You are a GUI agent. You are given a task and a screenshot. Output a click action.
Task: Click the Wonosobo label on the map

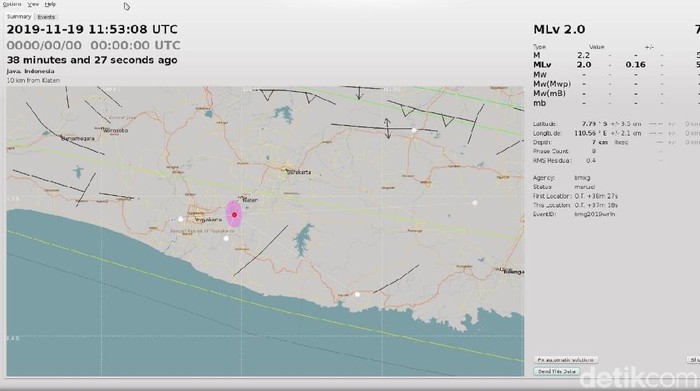pyautogui.click(x=116, y=130)
